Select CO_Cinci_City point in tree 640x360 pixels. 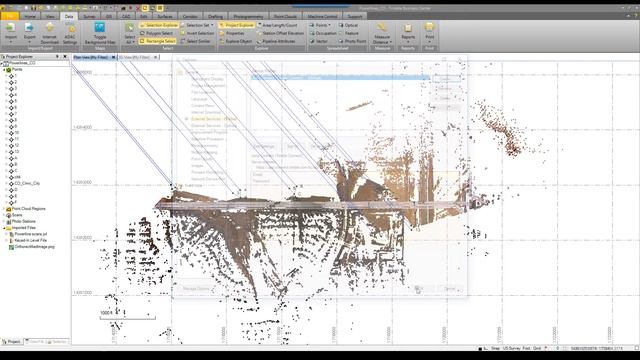click(x=27, y=184)
